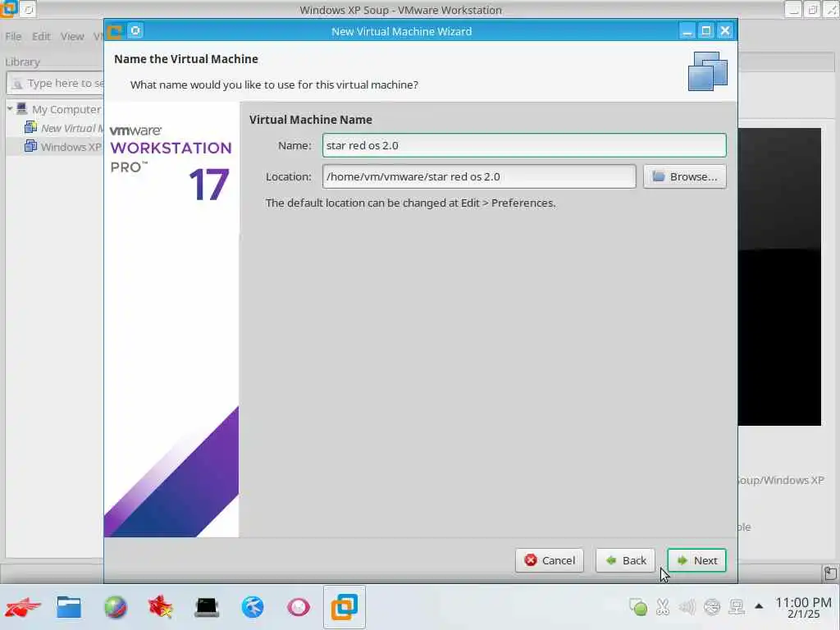Launch the blue browser icon in taskbar
840x630 pixels.
point(253,608)
